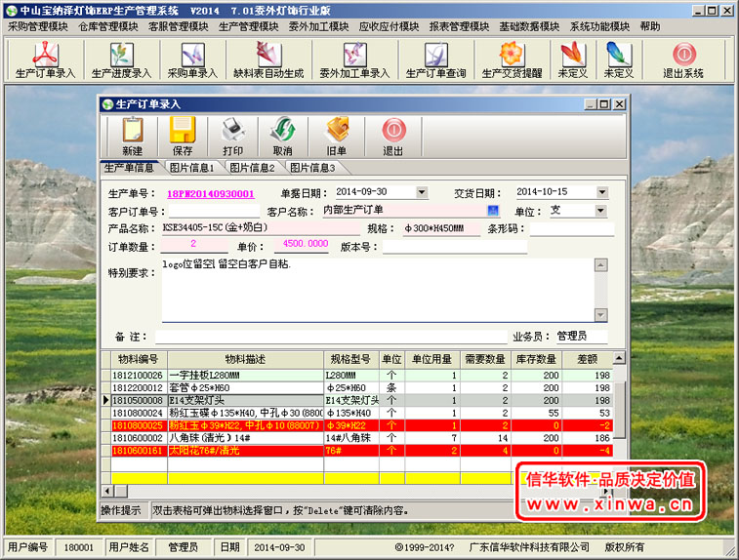
Task: Open 缺料表自动生成 from the main toolbar
Action: coord(268,60)
